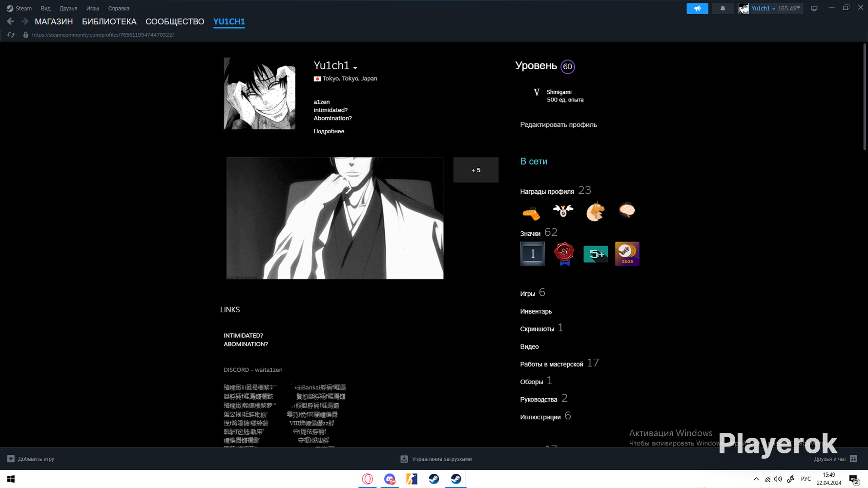The width and height of the screenshot is (868, 488).
Task: Switch the РУС input language
Action: tap(806, 479)
